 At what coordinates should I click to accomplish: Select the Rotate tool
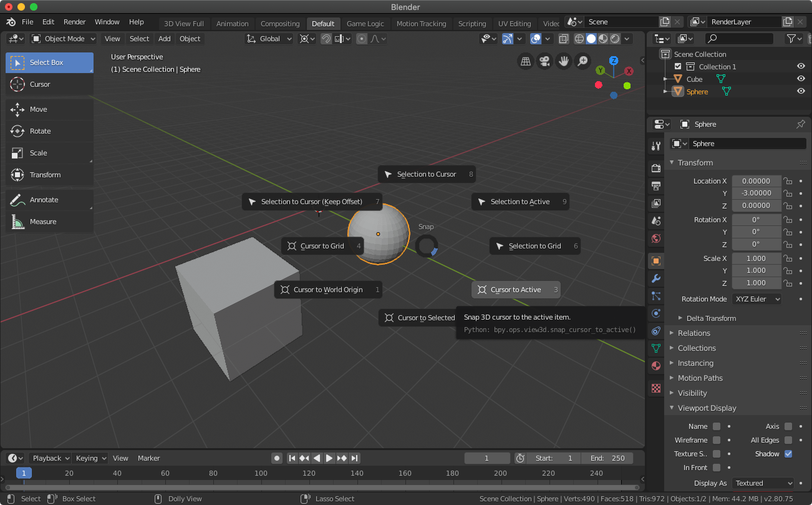coord(40,131)
